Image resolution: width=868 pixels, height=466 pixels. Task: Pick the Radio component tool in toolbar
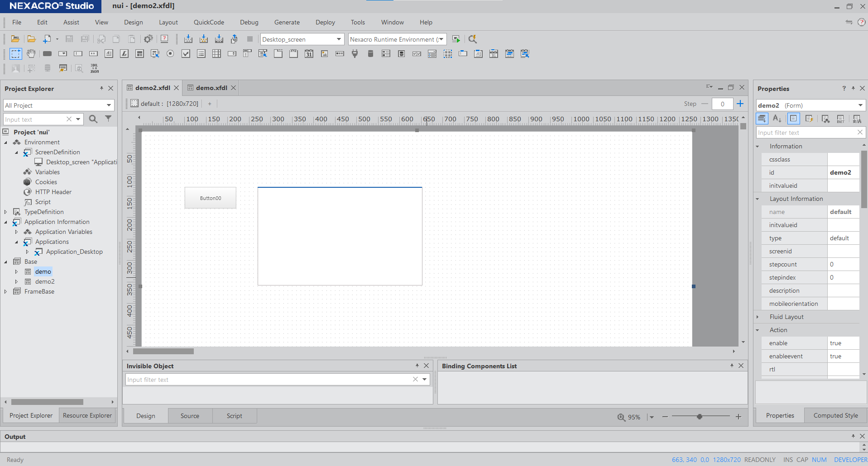coord(170,54)
